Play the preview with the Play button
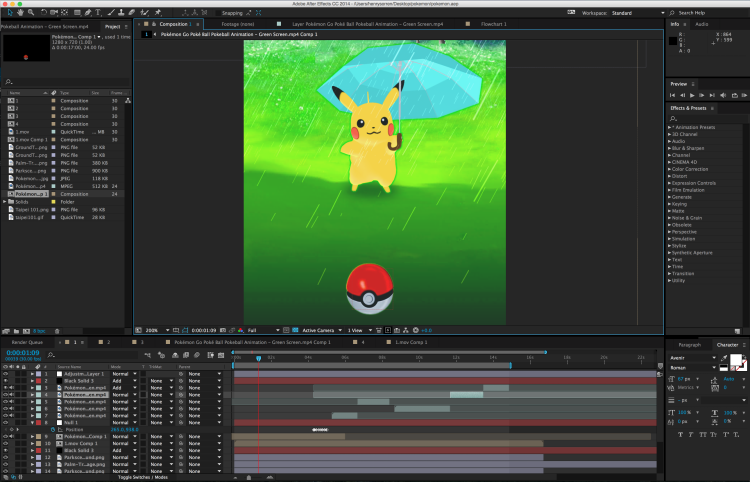Screen dimensions: 750x482 (x=692, y=96)
